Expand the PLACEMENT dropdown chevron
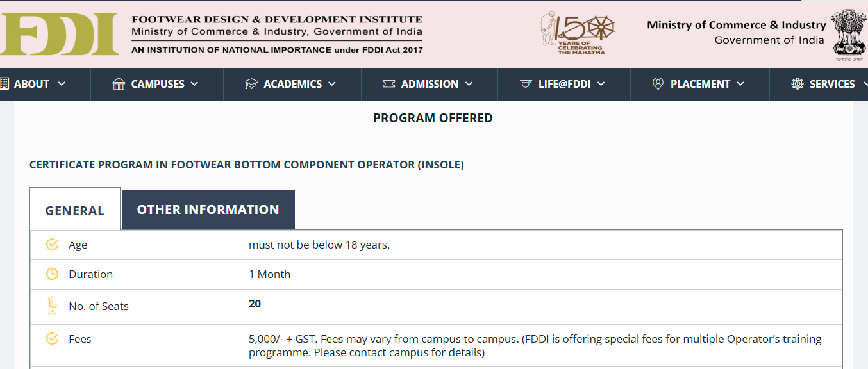Screen dimensions: 868x369 coord(740,84)
